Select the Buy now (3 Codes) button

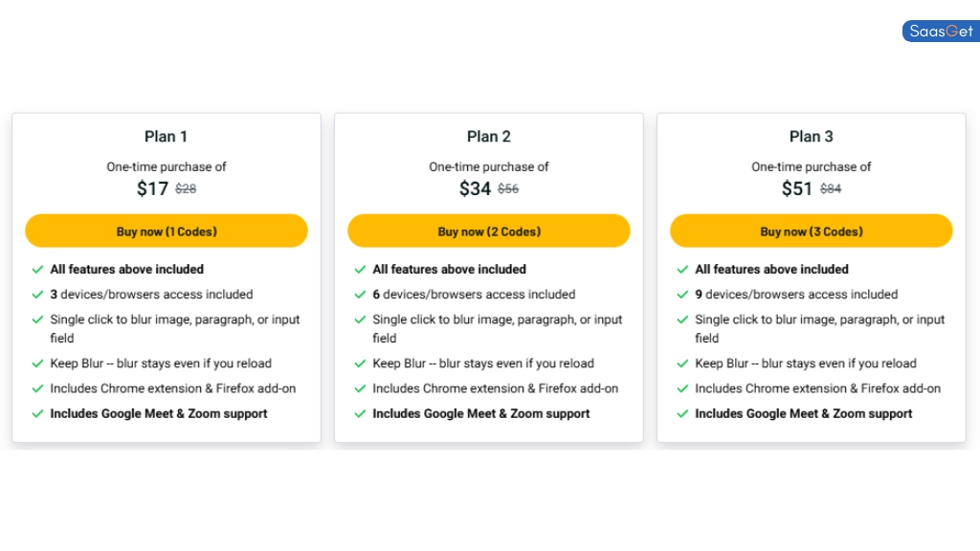tap(812, 231)
